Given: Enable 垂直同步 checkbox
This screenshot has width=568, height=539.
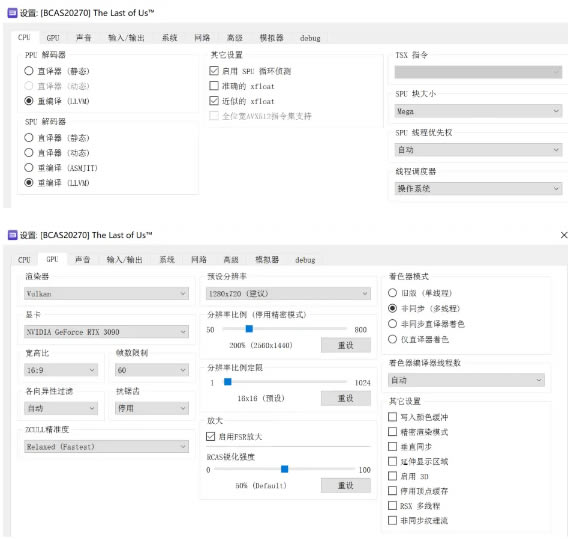Looking at the screenshot, I should (392, 446).
